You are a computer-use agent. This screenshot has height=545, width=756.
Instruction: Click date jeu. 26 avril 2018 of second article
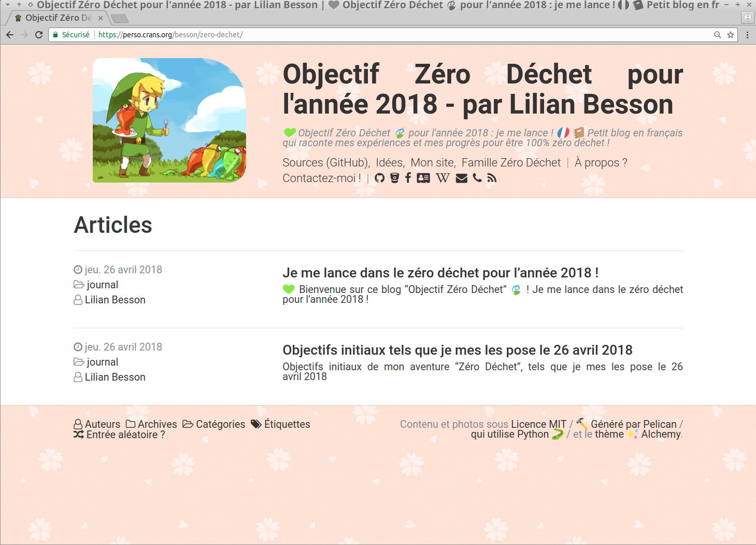[123, 347]
